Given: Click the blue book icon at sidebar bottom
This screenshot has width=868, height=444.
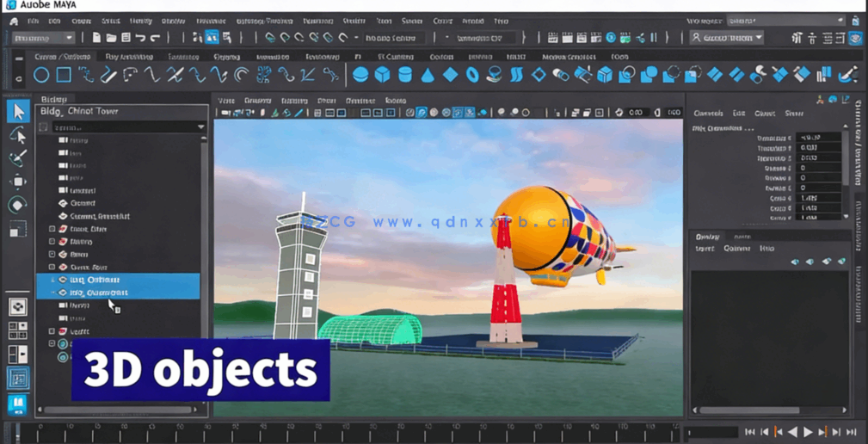Looking at the screenshot, I should 18,404.
